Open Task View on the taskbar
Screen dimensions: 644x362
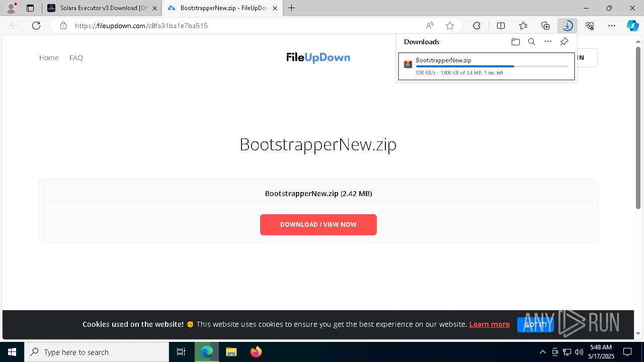click(181, 352)
